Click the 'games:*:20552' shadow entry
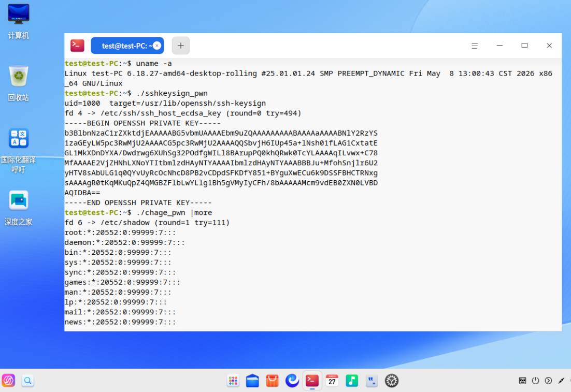The width and height of the screenshot is (571, 392). [122, 282]
